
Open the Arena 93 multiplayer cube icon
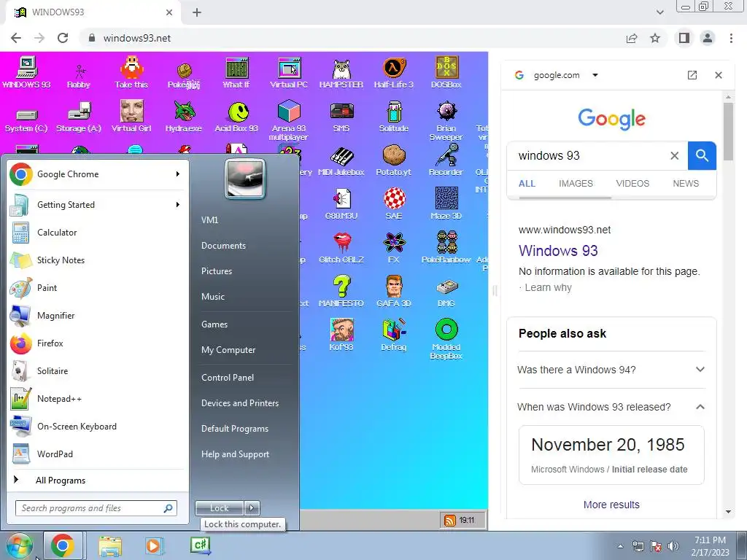(289, 120)
